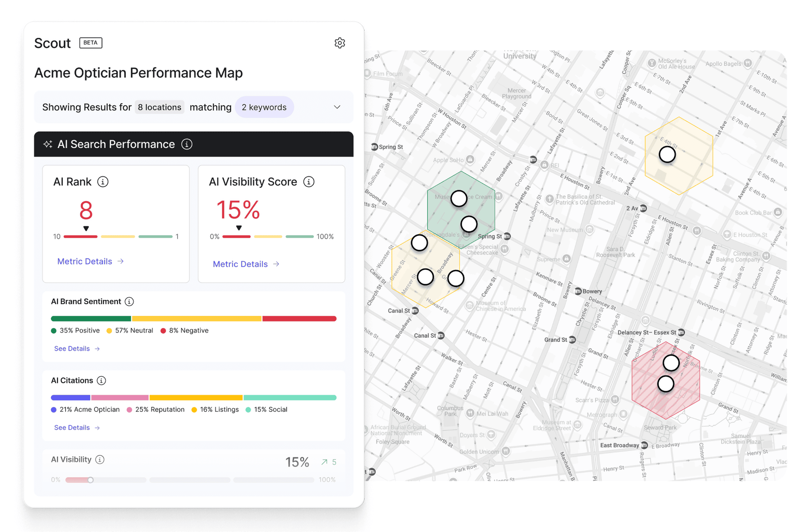Click the teal Social citations segment
Screen dimensions: 812x532
[290, 398]
